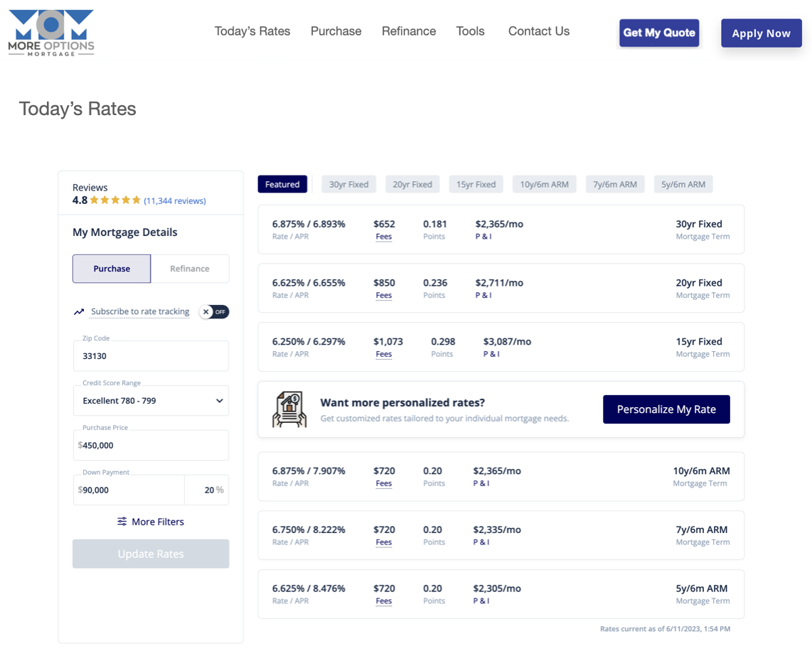The height and width of the screenshot is (661, 812).
Task: Click the Zip Code field showing 33130
Action: [x=151, y=355]
